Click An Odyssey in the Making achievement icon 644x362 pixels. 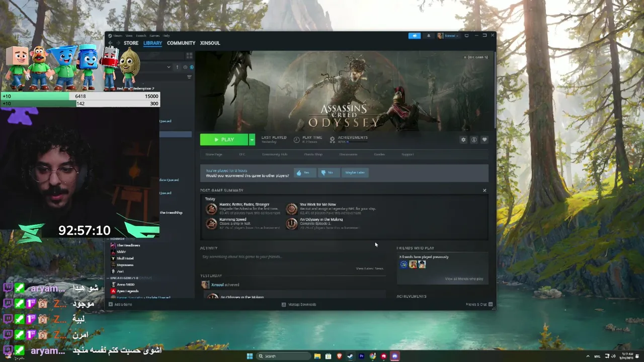pyautogui.click(x=292, y=223)
